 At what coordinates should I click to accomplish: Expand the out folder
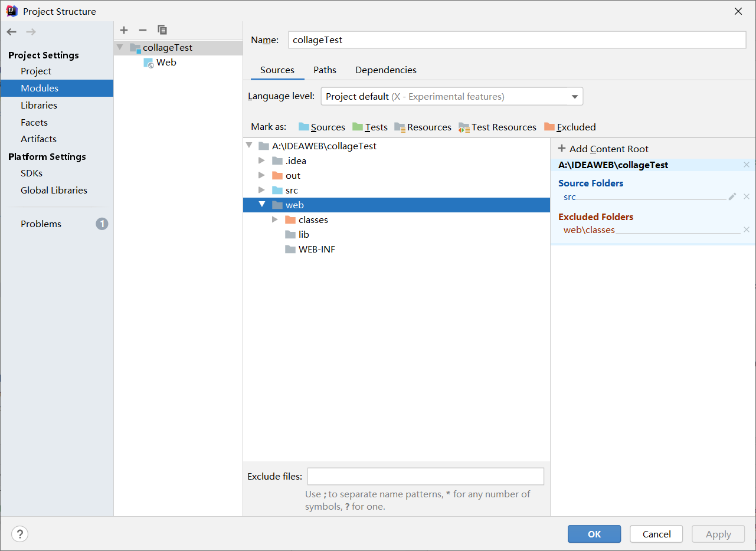[x=261, y=175]
